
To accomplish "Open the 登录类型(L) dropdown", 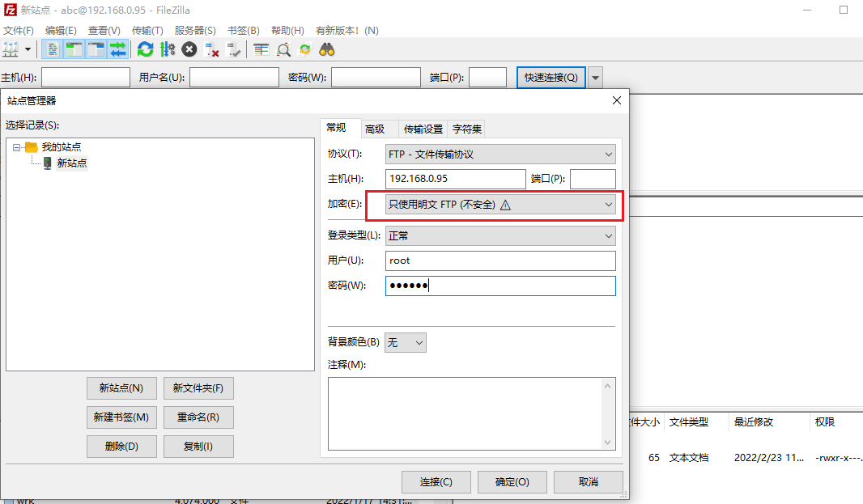I will pyautogui.click(x=500, y=235).
